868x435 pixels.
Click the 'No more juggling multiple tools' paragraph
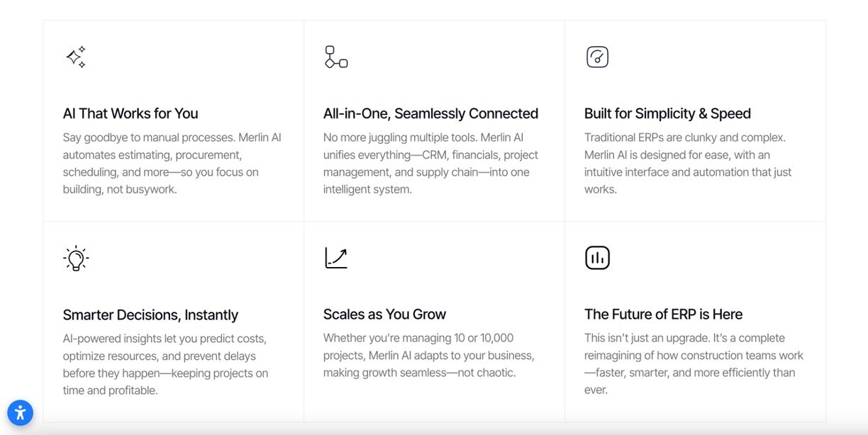click(x=430, y=163)
